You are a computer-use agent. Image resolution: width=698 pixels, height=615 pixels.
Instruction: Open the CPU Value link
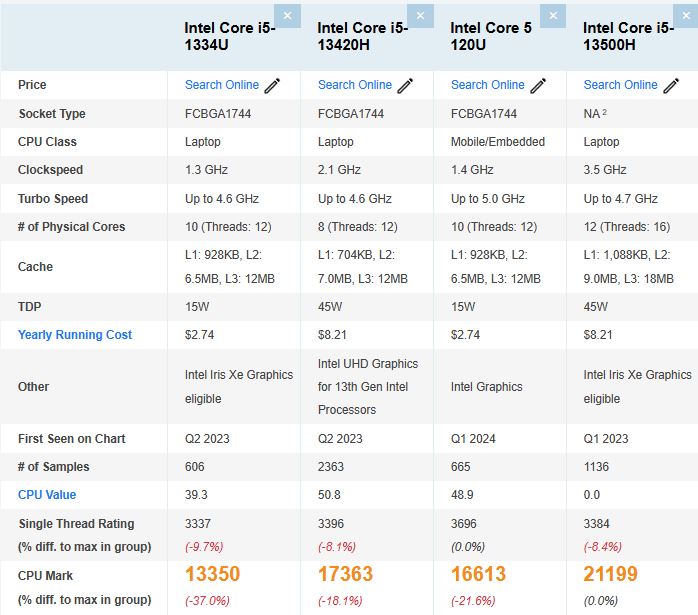point(47,495)
